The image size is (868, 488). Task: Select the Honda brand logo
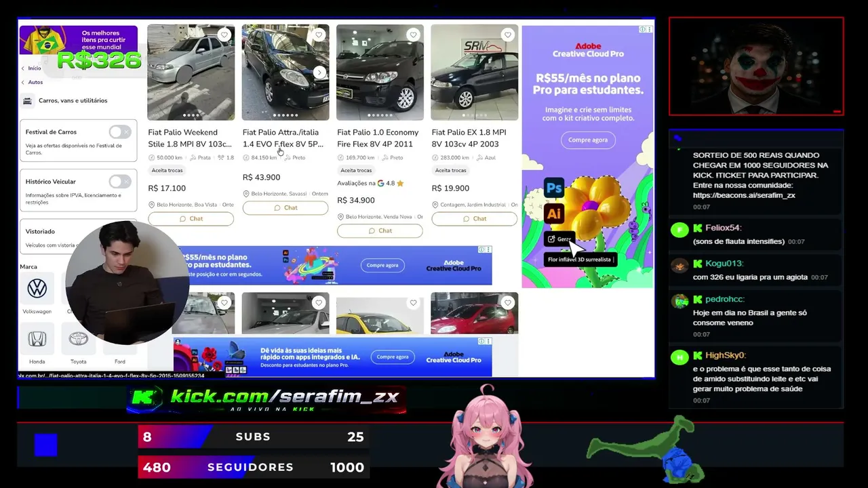(37, 339)
